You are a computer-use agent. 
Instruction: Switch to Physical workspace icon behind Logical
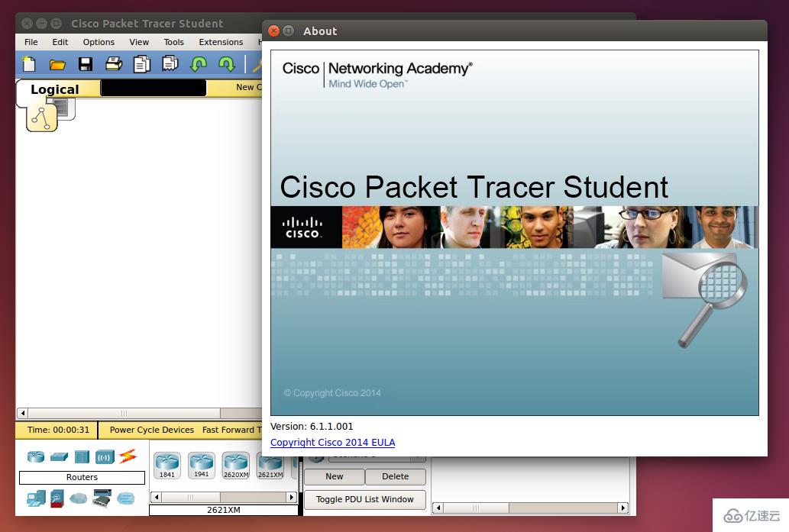[x=66, y=108]
